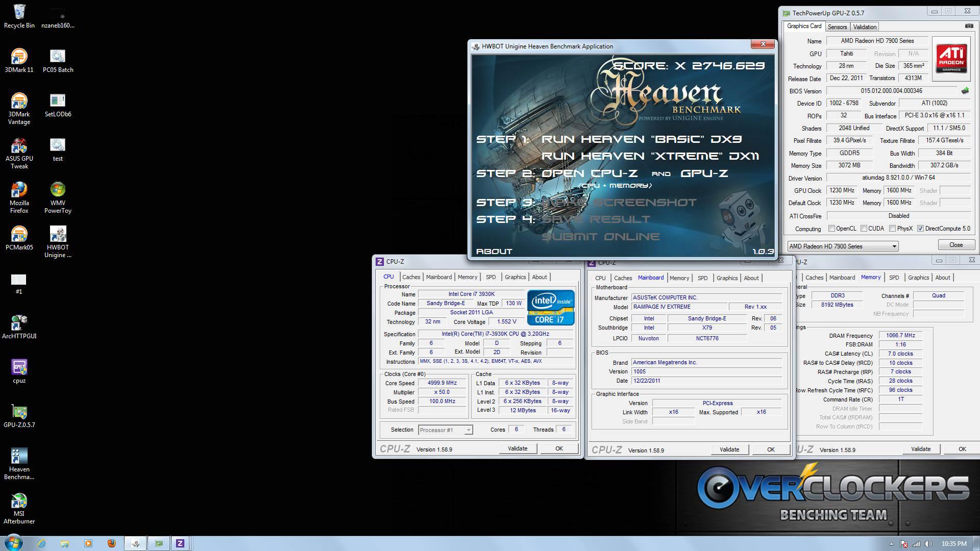The height and width of the screenshot is (551, 980).
Task: Click OK in Memory CPU-Z window
Action: [962, 449]
